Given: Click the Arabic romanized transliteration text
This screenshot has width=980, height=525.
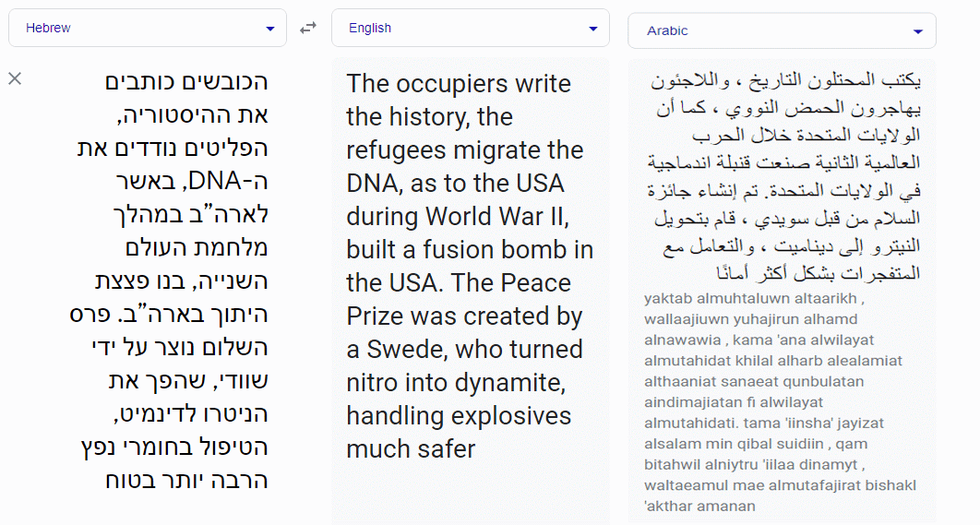Looking at the screenshot, I should pos(780,402).
